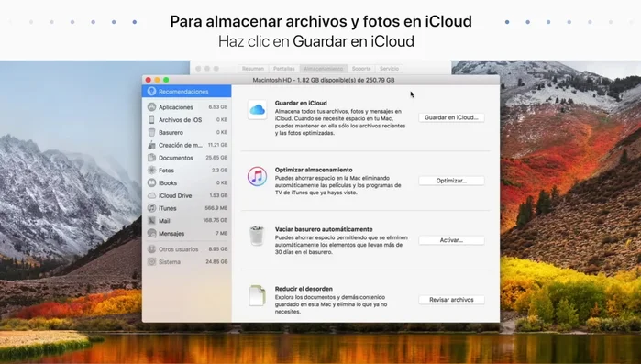Open Pantallas tab in background window

(283, 69)
